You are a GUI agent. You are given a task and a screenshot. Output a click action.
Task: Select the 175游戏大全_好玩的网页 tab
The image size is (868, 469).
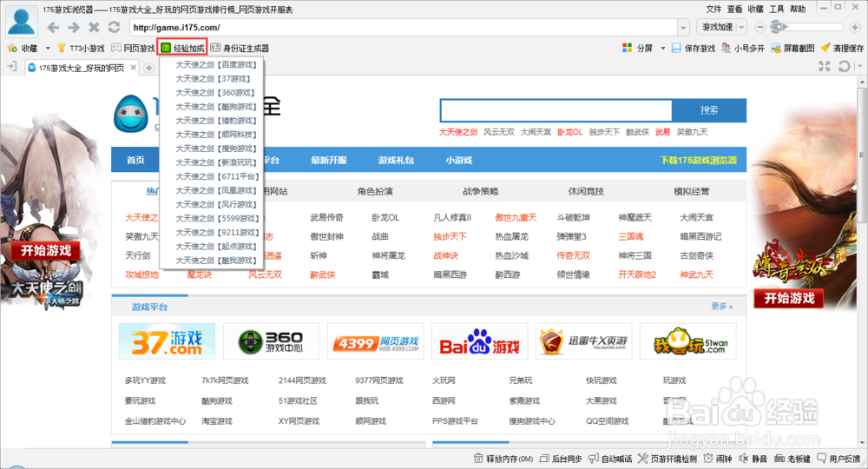tap(81, 68)
